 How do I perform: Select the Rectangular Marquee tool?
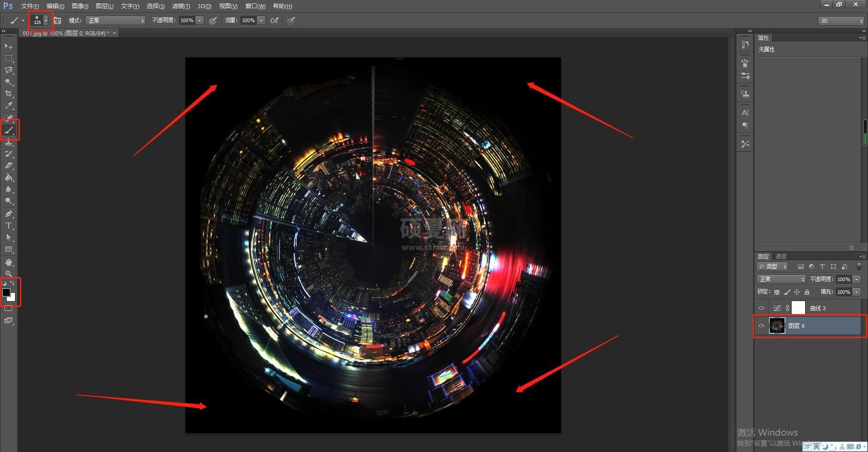click(x=9, y=58)
